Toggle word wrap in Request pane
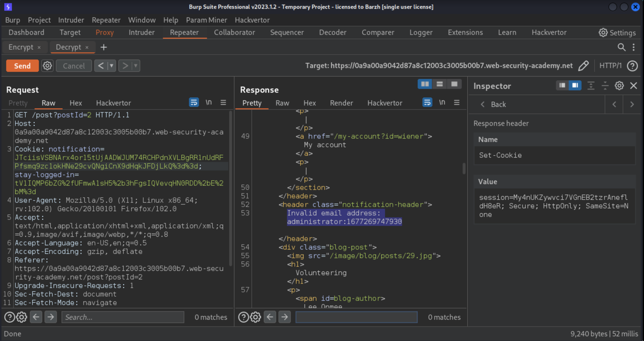This screenshot has width=644, height=341. [x=194, y=102]
